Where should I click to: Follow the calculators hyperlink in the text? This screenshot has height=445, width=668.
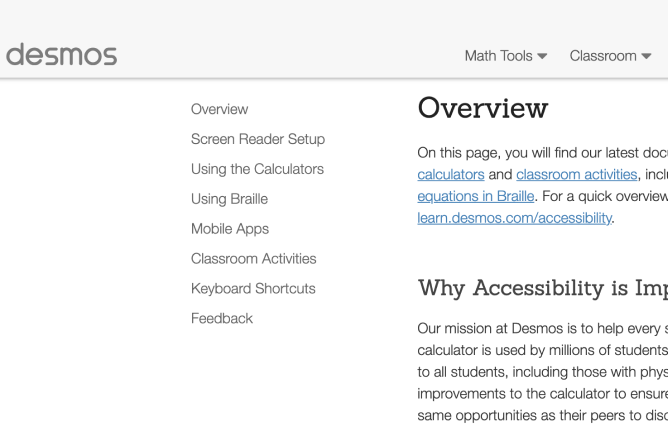[x=450, y=175]
